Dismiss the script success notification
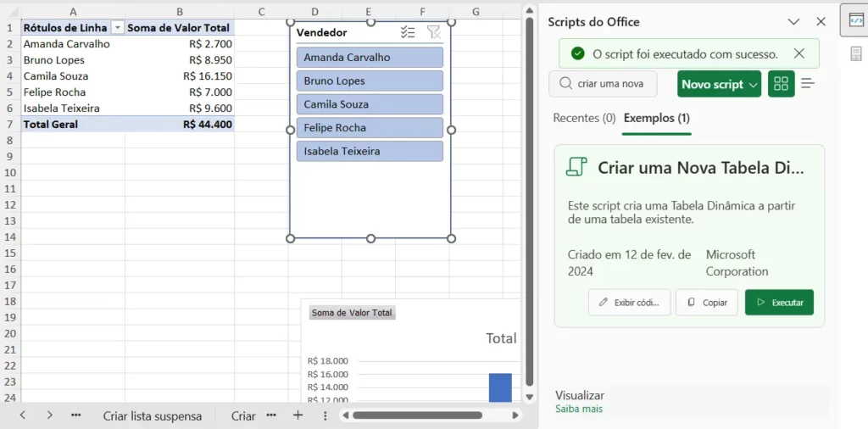 [798, 53]
